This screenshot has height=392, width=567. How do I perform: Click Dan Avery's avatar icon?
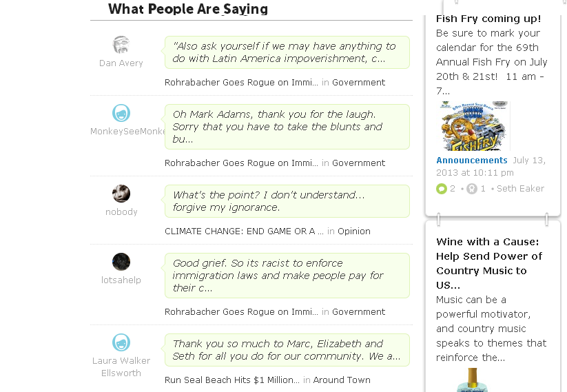[121, 45]
